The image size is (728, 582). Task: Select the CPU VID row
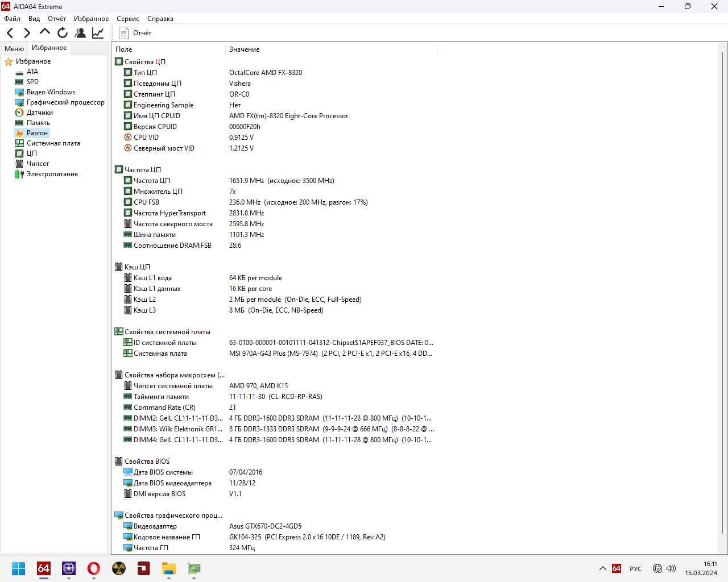pos(274,138)
